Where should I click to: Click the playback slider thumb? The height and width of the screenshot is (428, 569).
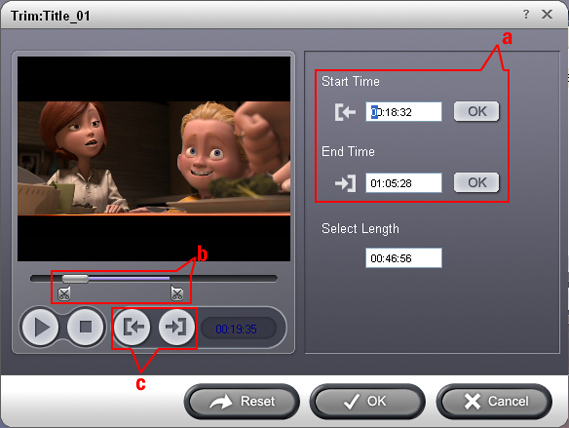coord(75,279)
